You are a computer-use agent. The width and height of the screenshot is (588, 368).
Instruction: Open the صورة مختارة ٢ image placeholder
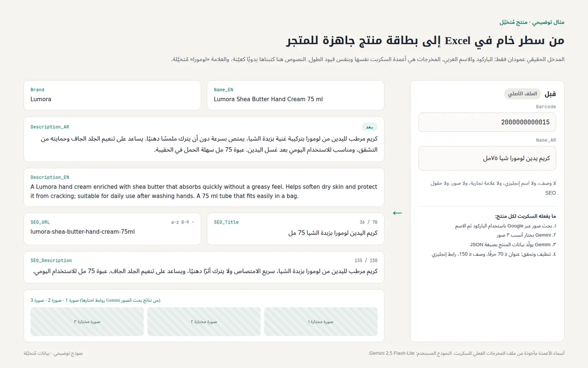[x=204, y=322]
